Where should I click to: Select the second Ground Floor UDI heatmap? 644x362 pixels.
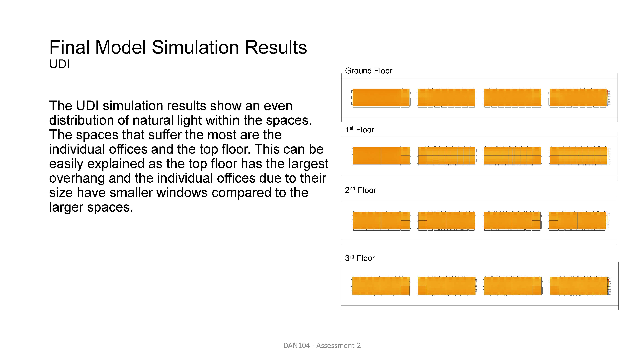(x=447, y=98)
